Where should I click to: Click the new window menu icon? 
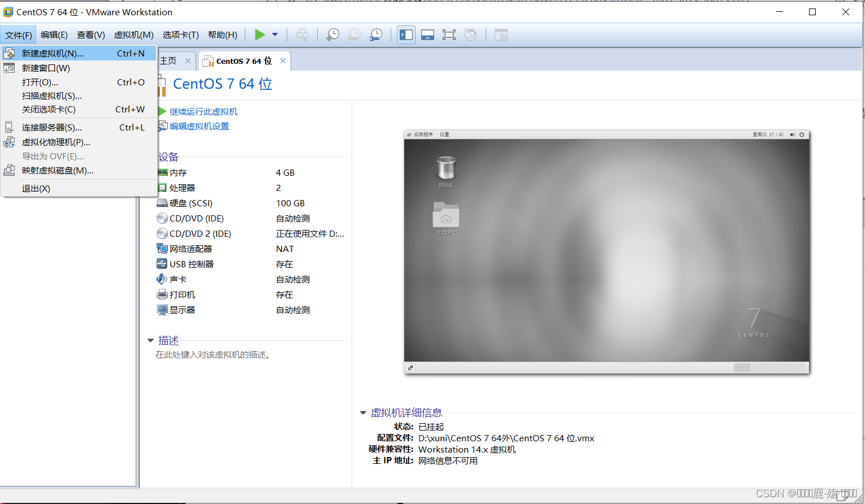click(x=9, y=68)
